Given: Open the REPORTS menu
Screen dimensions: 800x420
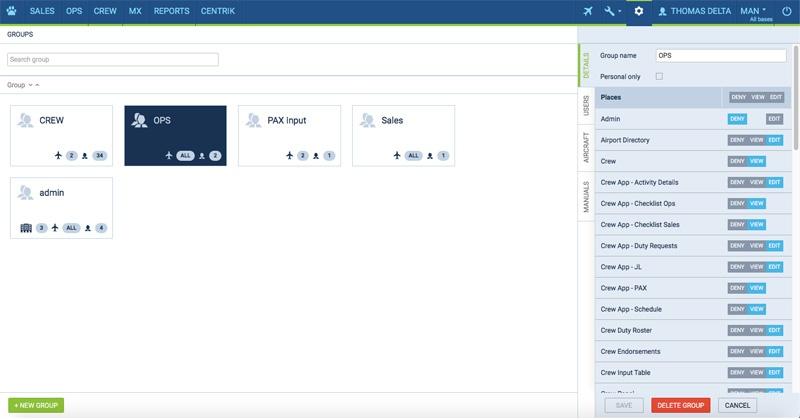Looking at the screenshot, I should pos(171,11).
